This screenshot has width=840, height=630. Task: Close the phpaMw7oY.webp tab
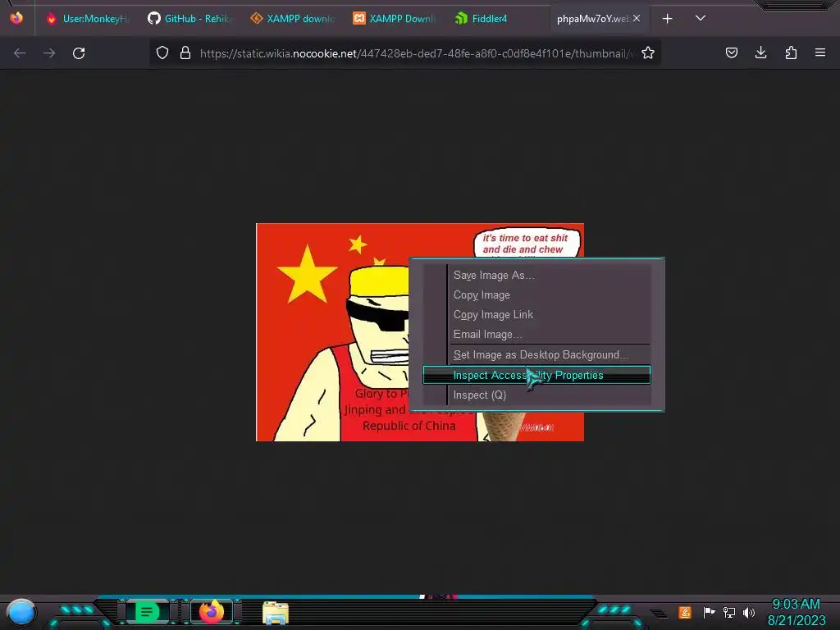click(x=637, y=18)
